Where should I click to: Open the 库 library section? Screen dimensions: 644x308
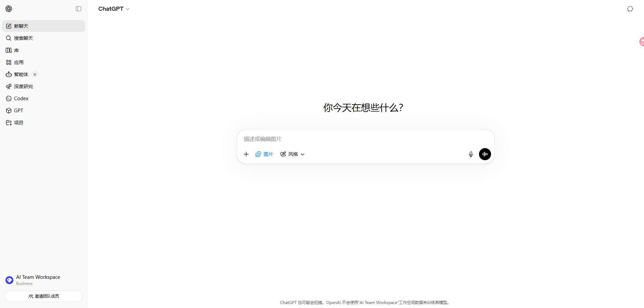coord(44,50)
